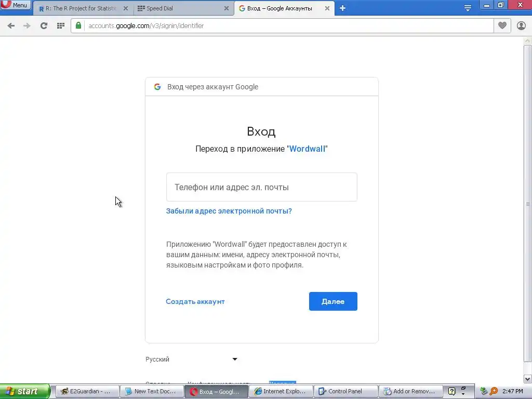The height and width of the screenshot is (399, 532).
Task: Switch to Internet Explorer taskbar window
Action: pyautogui.click(x=281, y=392)
